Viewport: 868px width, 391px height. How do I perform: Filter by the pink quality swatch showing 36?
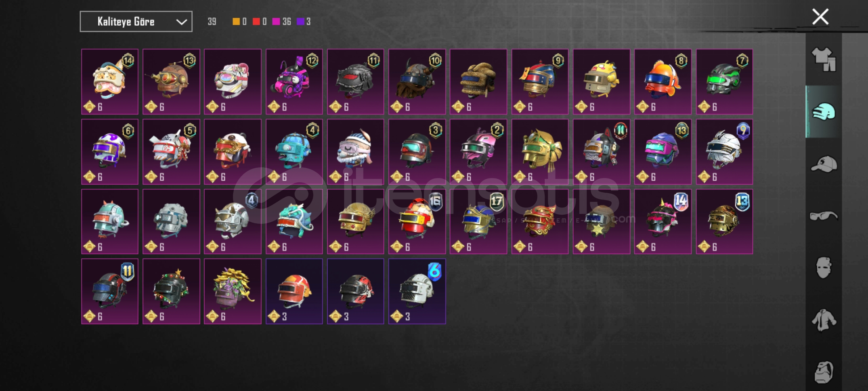(x=276, y=22)
